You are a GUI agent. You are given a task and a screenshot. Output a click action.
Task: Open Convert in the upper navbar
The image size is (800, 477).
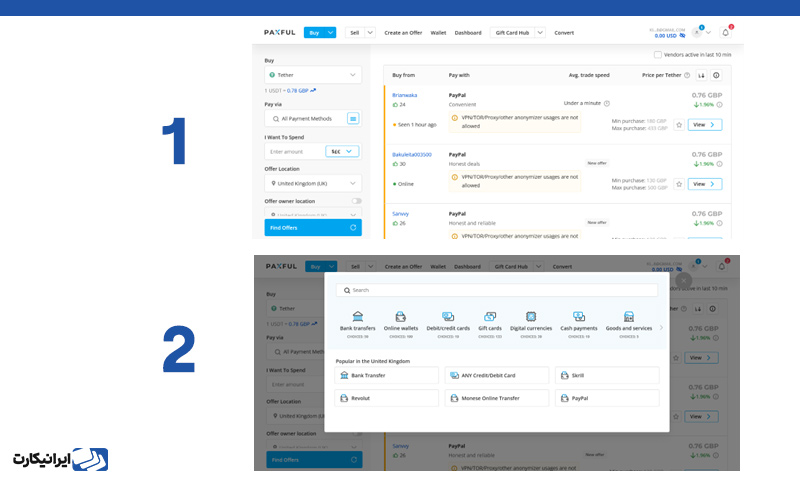564,33
